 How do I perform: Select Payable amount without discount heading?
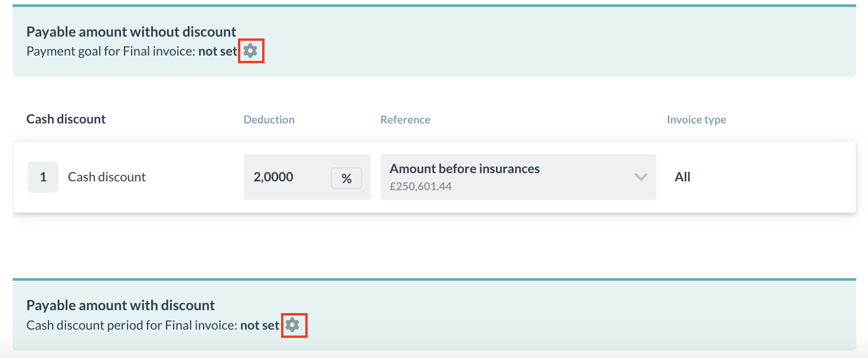[132, 32]
